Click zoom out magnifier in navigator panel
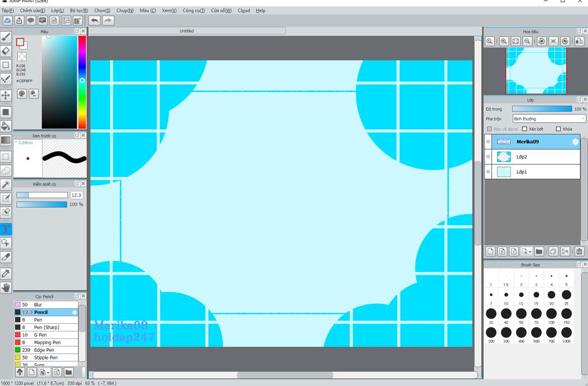 click(x=527, y=41)
